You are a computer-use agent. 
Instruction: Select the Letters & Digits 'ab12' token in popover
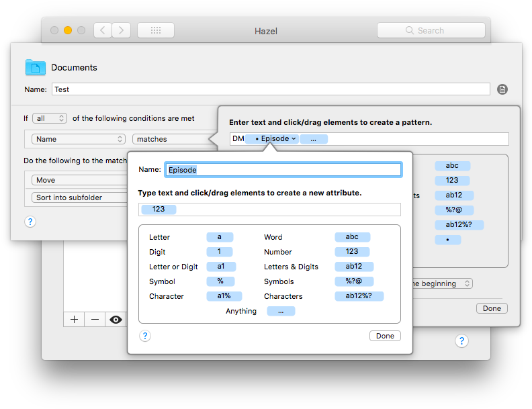click(x=354, y=267)
